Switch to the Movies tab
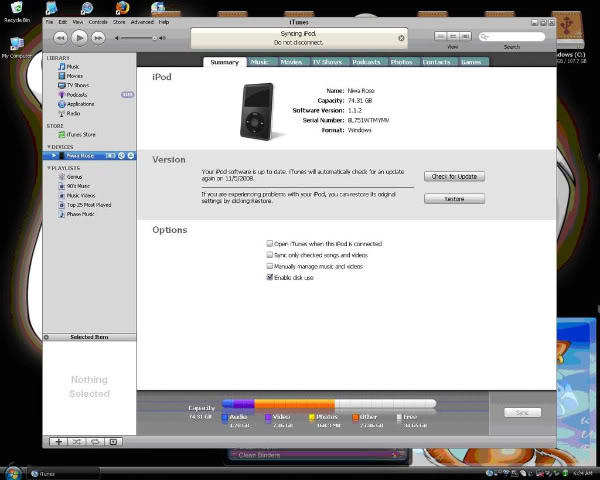Screen dimensions: 600x480 pos(291,62)
